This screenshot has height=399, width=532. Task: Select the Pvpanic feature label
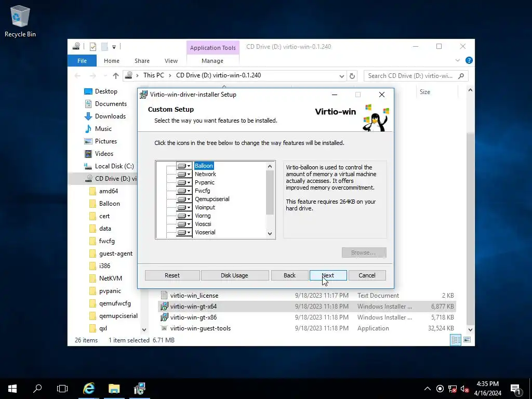205,182
